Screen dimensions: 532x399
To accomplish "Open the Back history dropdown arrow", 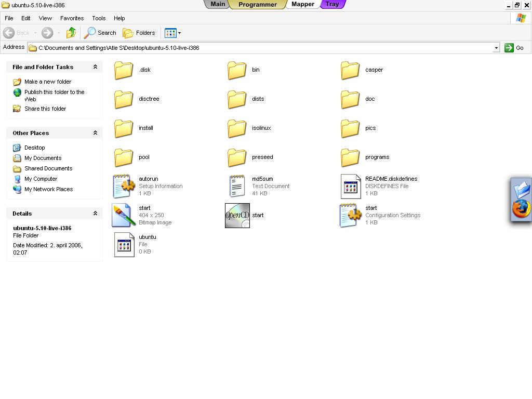I will [x=35, y=33].
